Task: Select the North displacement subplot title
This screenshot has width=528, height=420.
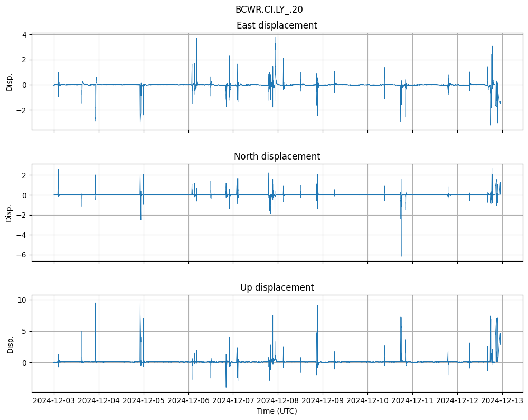Action: coord(277,156)
